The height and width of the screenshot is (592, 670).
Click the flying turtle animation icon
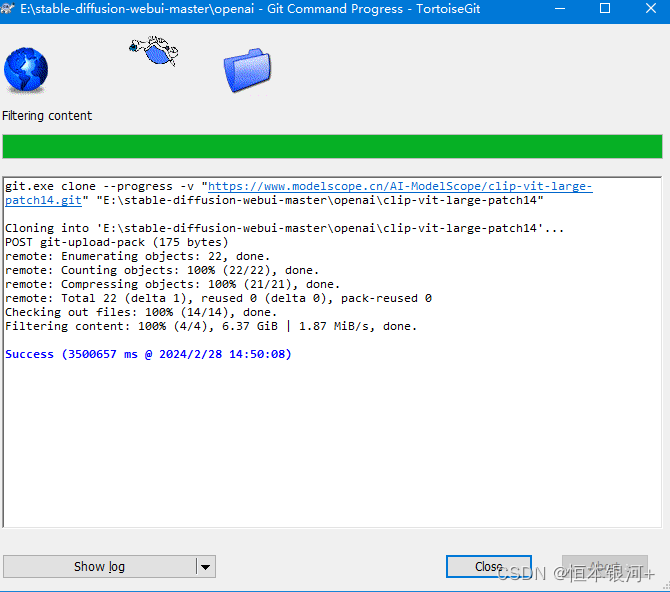154,50
